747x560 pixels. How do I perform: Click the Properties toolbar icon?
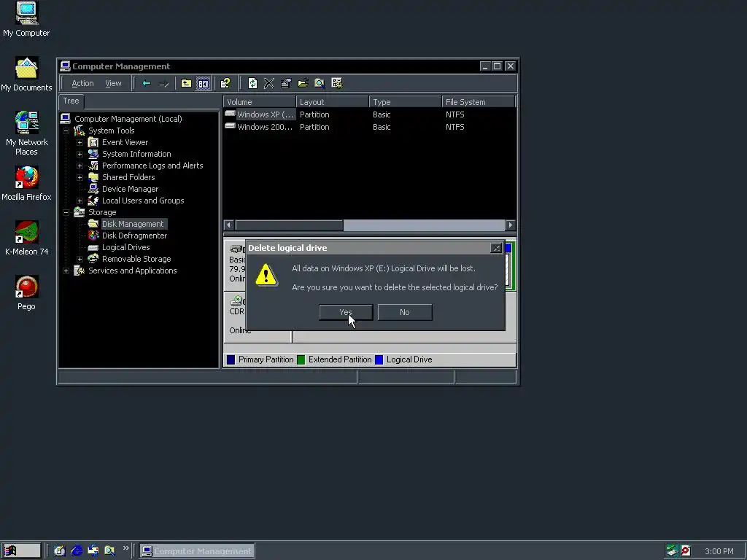tap(286, 83)
